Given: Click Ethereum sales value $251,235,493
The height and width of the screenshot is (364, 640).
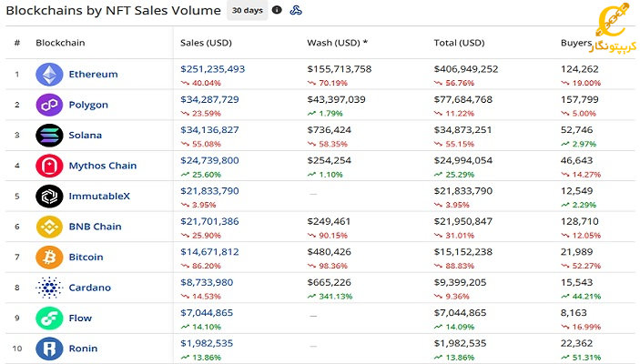Looking at the screenshot, I should point(213,69).
